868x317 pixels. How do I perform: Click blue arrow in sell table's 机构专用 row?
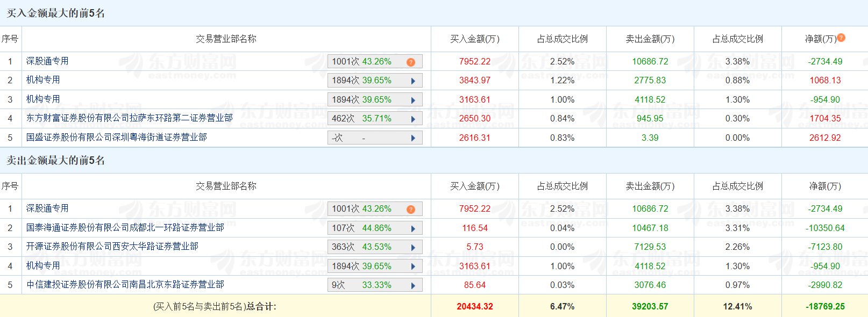coord(413,266)
